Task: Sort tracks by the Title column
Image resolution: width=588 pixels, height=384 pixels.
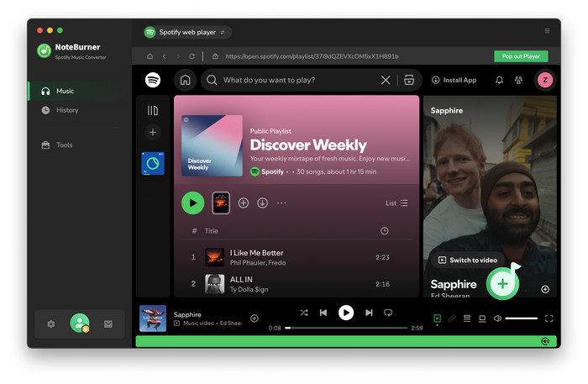Action: click(211, 231)
